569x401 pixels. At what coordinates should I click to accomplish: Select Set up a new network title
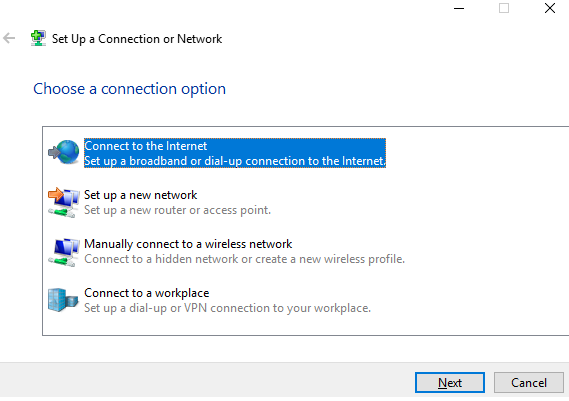click(x=140, y=195)
